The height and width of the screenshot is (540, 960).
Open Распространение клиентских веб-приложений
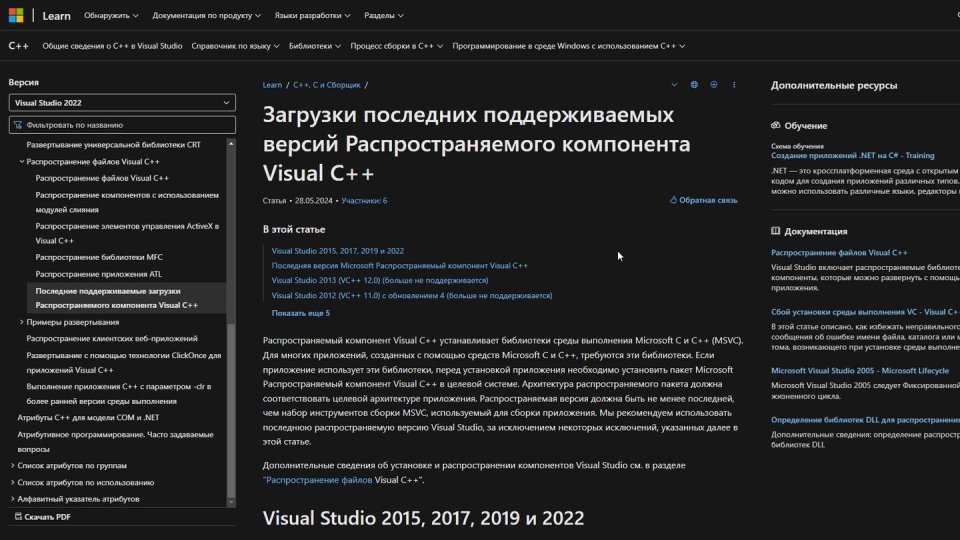click(112, 339)
